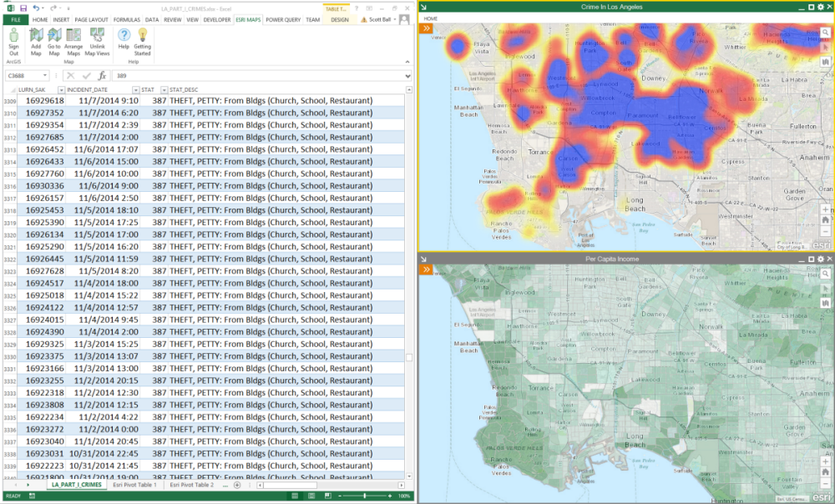
Task: Switch to Normal view in status bar
Action: click(x=295, y=496)
